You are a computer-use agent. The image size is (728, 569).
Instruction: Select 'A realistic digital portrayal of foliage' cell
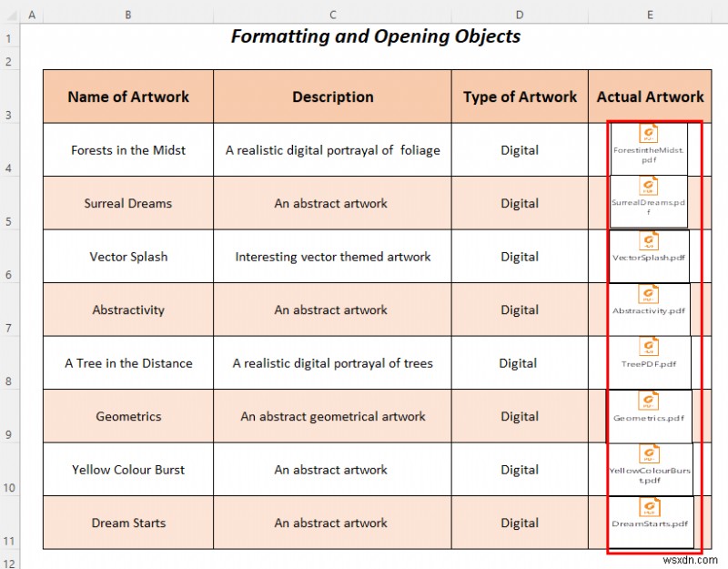pyautogui.click(x=332, y=149)
